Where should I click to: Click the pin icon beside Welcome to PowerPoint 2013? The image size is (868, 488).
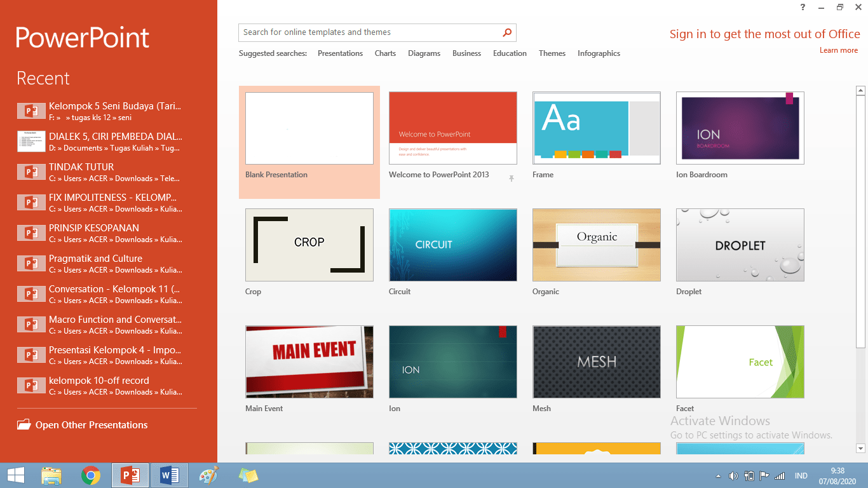click(512, 179)
